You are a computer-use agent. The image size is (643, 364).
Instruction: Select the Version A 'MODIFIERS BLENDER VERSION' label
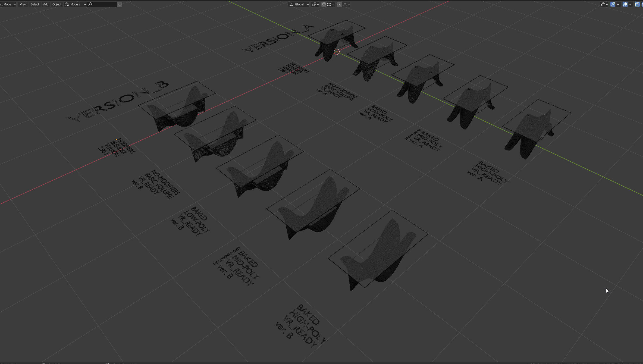tap(293, 69)
